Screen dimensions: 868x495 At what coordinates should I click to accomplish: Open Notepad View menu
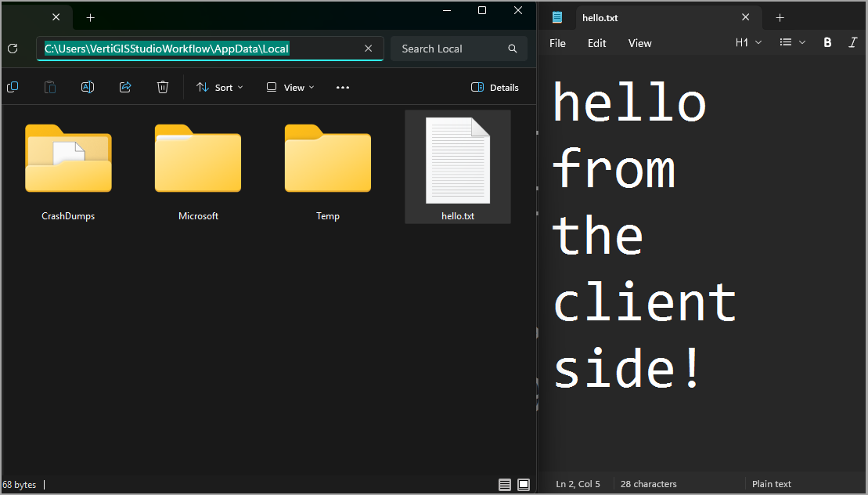pos(640,43)
